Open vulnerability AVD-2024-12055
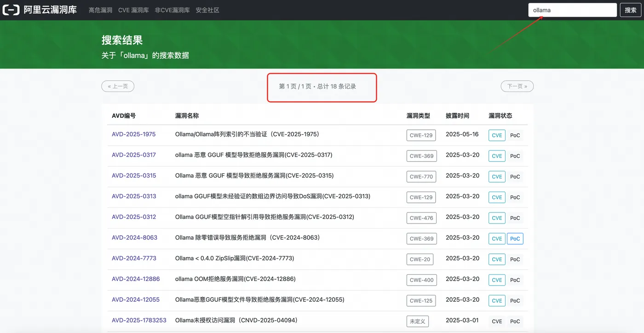The height and width of the screenshot is (333, 644). pyautogui.click(x=136, y=300)
